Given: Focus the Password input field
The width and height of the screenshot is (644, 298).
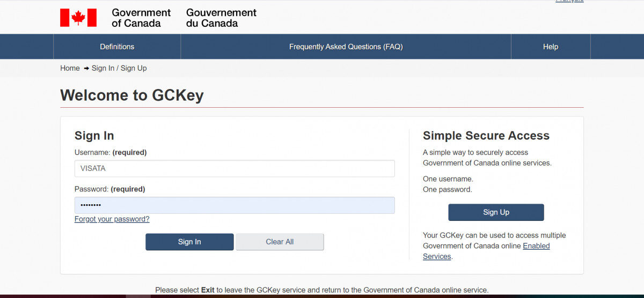Looking at the screenshot, I should [x=235, y=205].
